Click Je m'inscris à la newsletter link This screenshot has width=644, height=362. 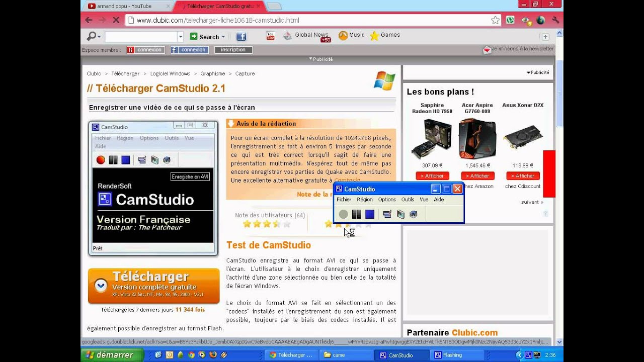point(523,49)
